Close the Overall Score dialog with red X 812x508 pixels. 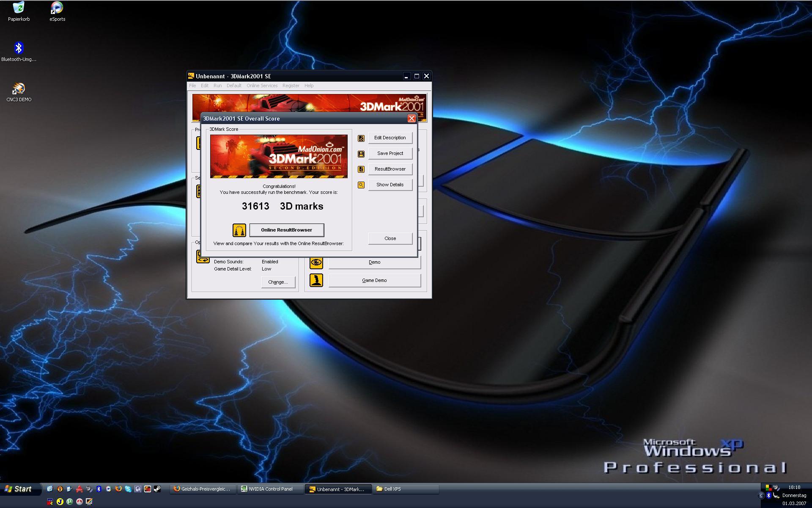click(x=411, y=119)
